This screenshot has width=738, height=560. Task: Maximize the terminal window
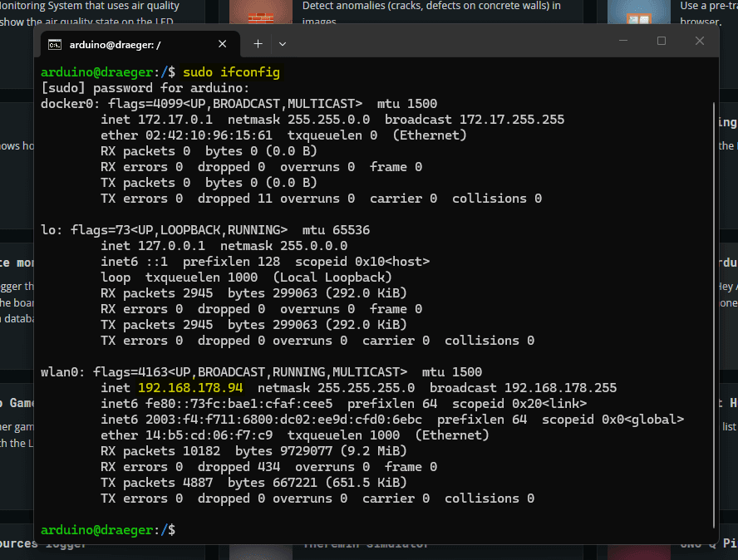pos(662,42)
